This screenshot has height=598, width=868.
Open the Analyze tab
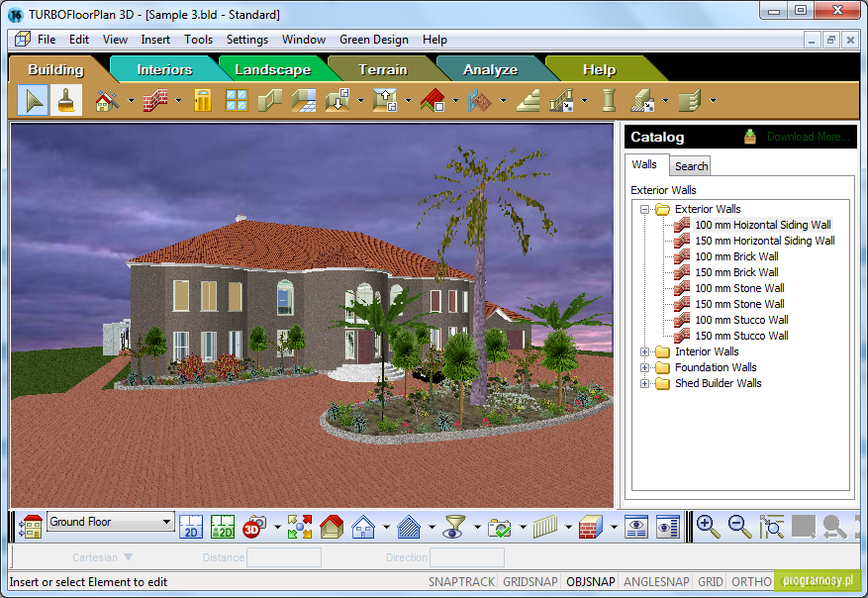point(491,69)
